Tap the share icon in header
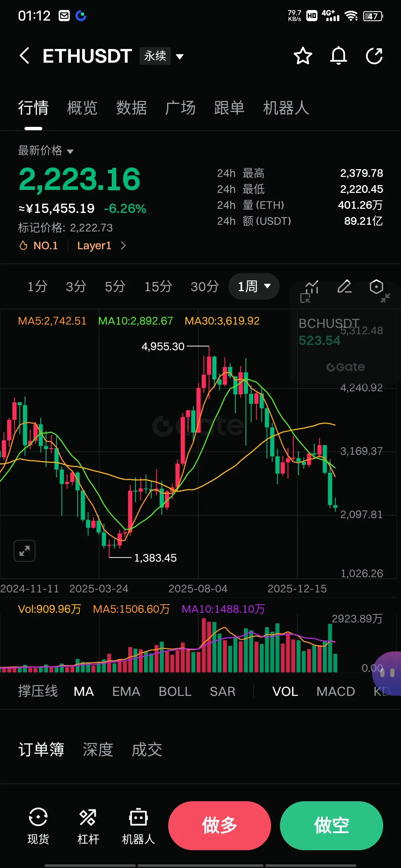401x868 pixels. click(x=374, y=56)
